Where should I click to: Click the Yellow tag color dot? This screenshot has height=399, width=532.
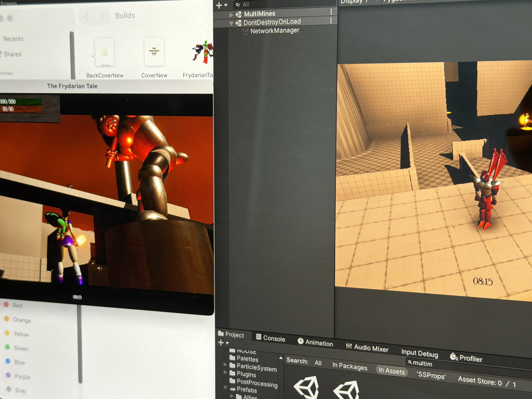click(x=7, y=333)
